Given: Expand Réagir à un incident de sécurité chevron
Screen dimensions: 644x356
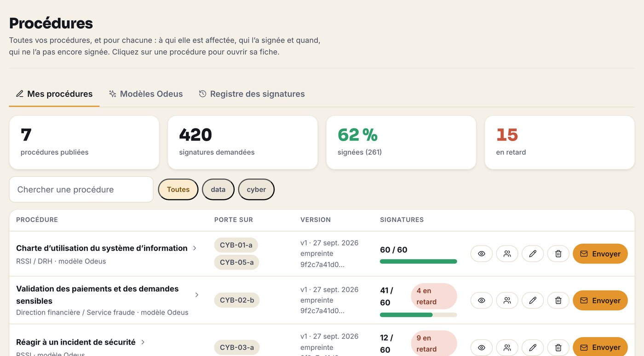Looking at the screenshot, I should [x=143, y=342].
